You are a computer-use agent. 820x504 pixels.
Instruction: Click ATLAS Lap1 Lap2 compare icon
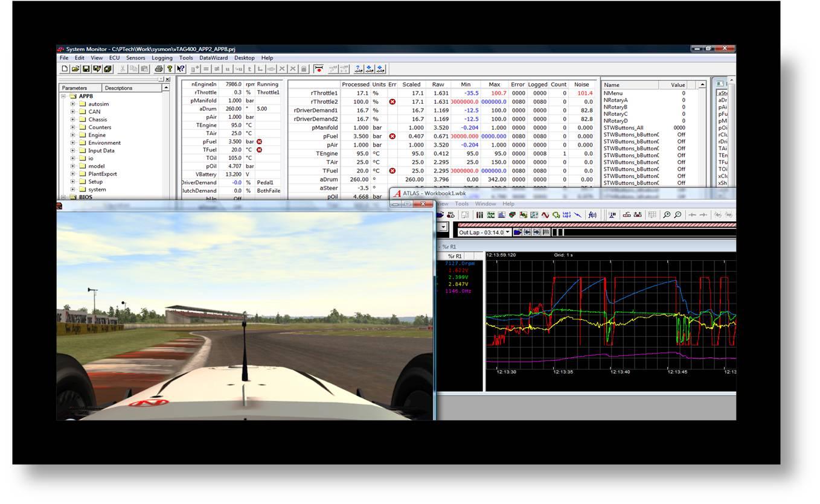[566, 215]
